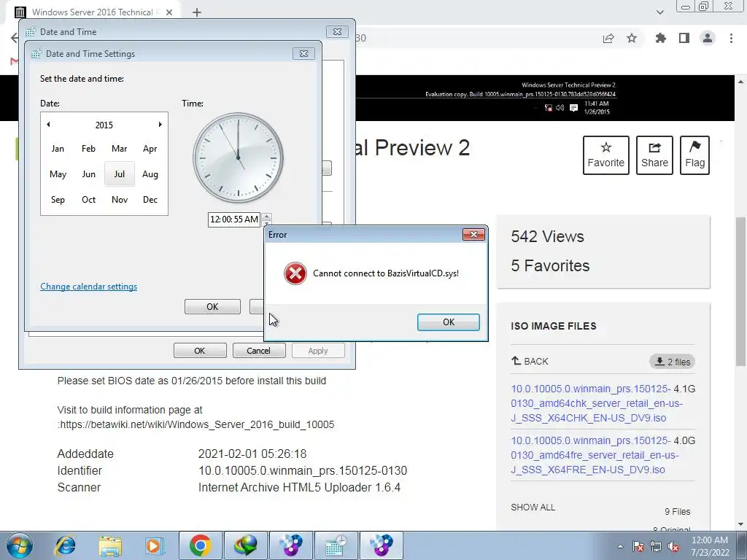Click the Apply button in Date and Time
This screenshot has width=747, height=560.
pos(318,351)
